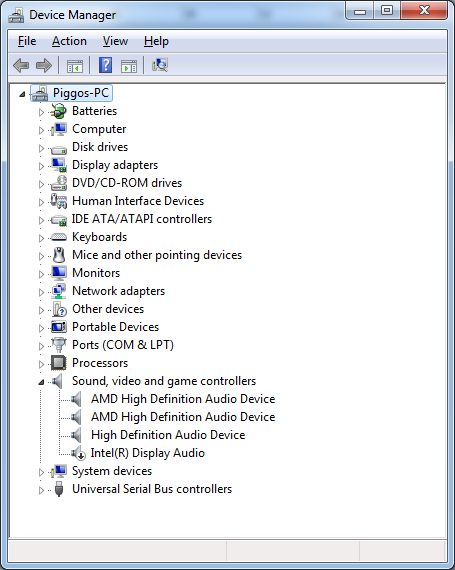Click the Forward arrow toolbar icon
The image size is (455, 570).
pyautogui.click(x=44, y=65)
